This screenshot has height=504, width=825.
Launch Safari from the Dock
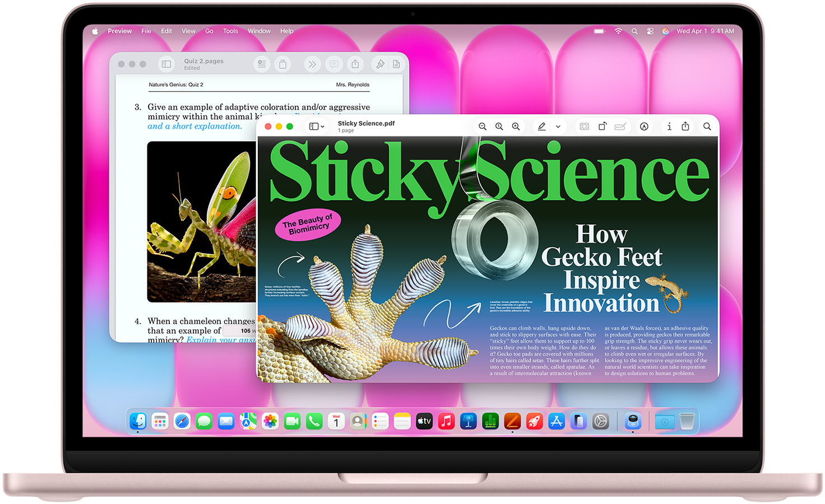182,421
